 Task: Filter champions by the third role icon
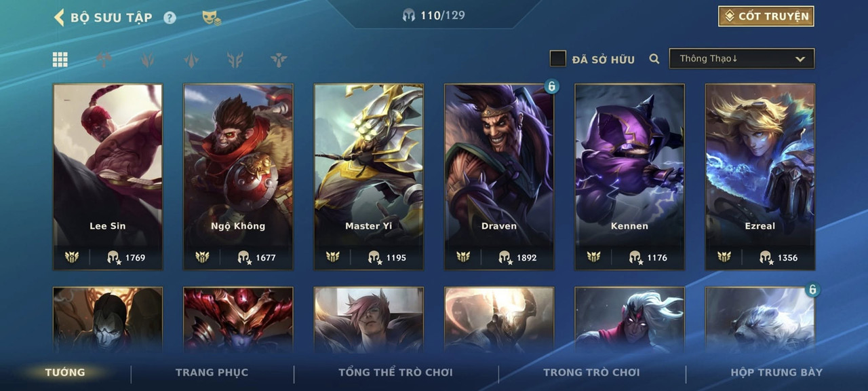point(148,60)
